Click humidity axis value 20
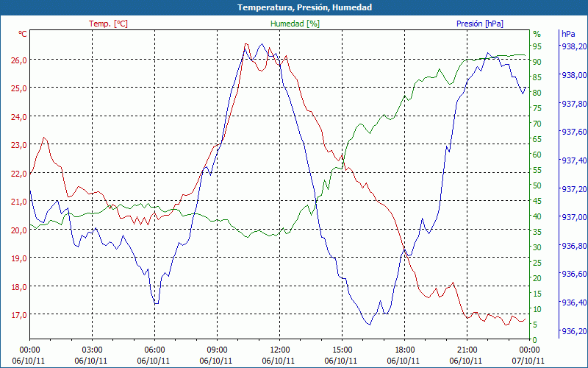The image size is (588, 368). point(537,278)
